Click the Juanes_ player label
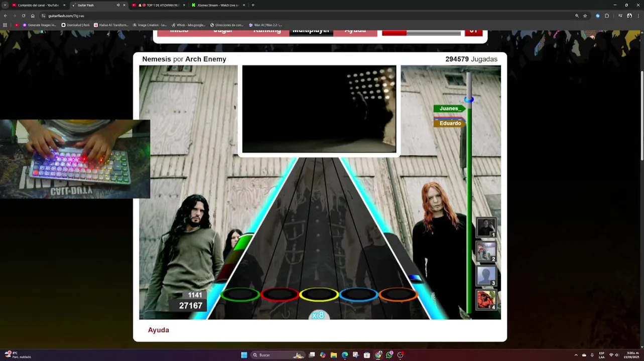This screenshot has height=361, width=644. (x=449, y=108)
